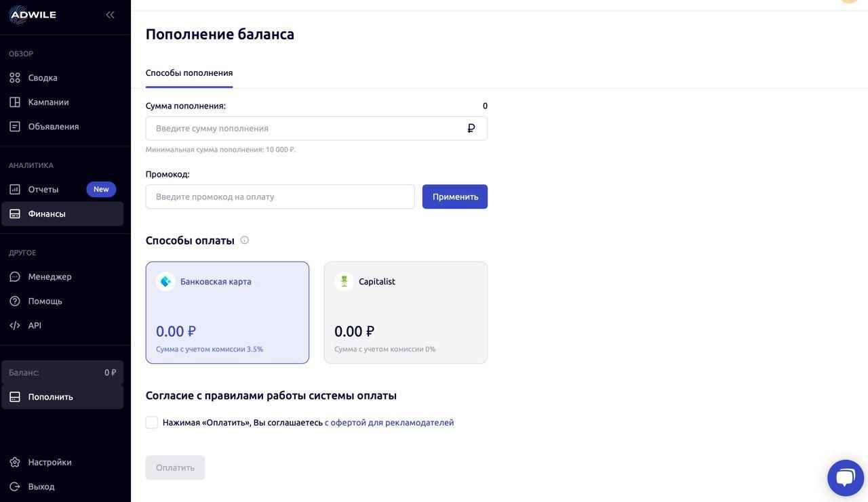Click the Adwile logo
868x502 pixels.
(x=33, y=14)
